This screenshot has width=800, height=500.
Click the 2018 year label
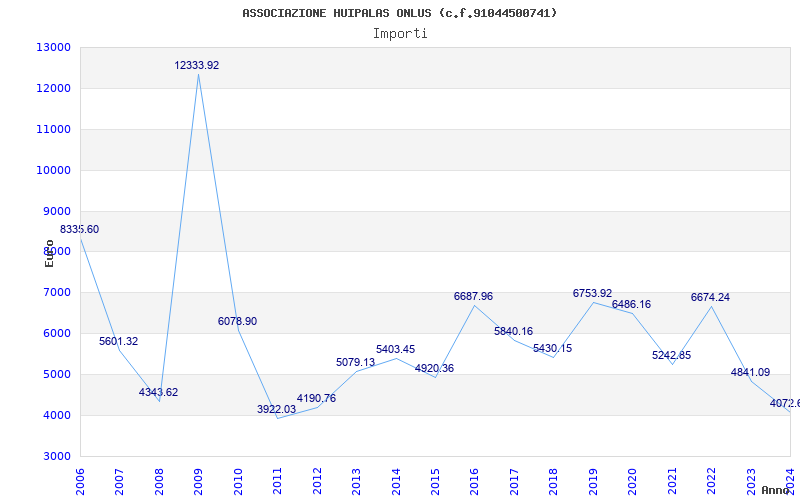[554, 482]
